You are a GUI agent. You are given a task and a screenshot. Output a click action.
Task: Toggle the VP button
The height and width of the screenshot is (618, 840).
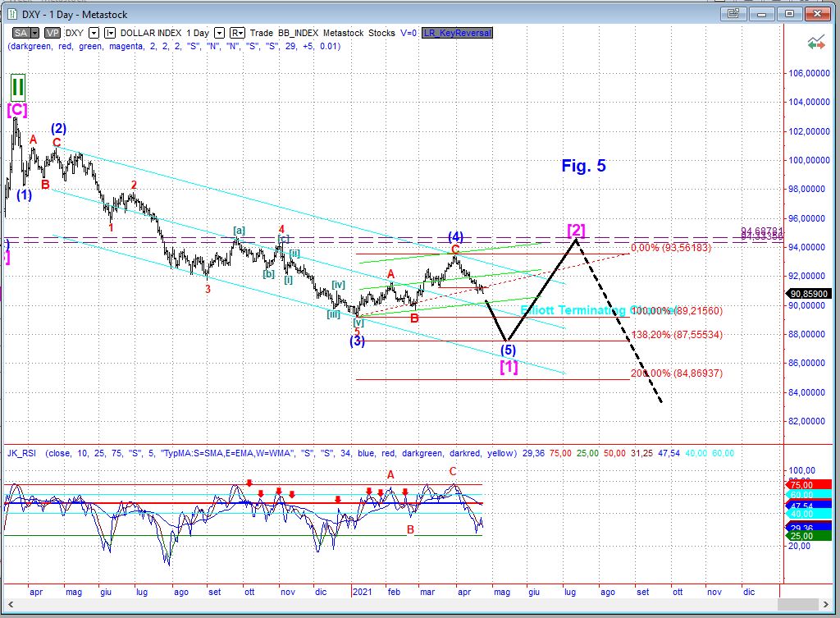coord(52,33)
